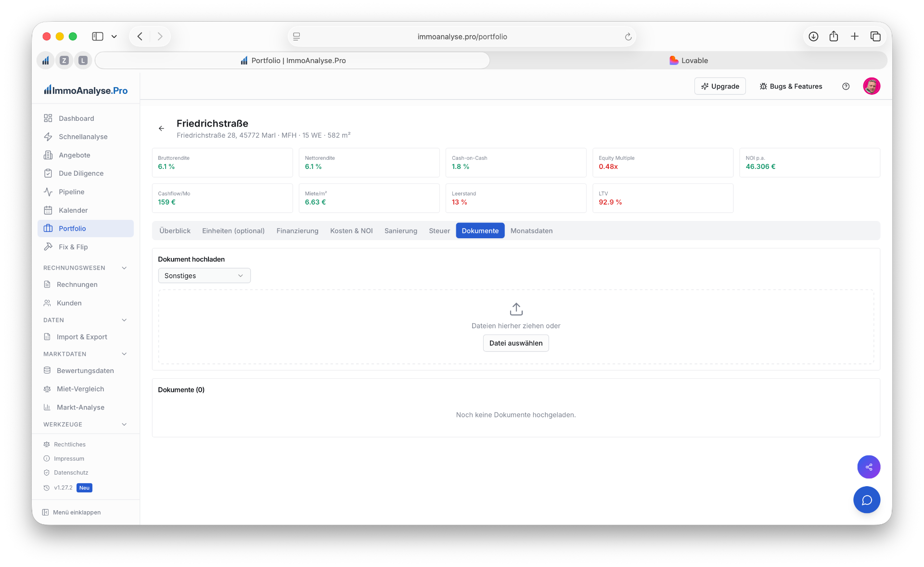Click the Safari share icon
This screenshot has height=567, width=924.
click(x=834, y=37)
